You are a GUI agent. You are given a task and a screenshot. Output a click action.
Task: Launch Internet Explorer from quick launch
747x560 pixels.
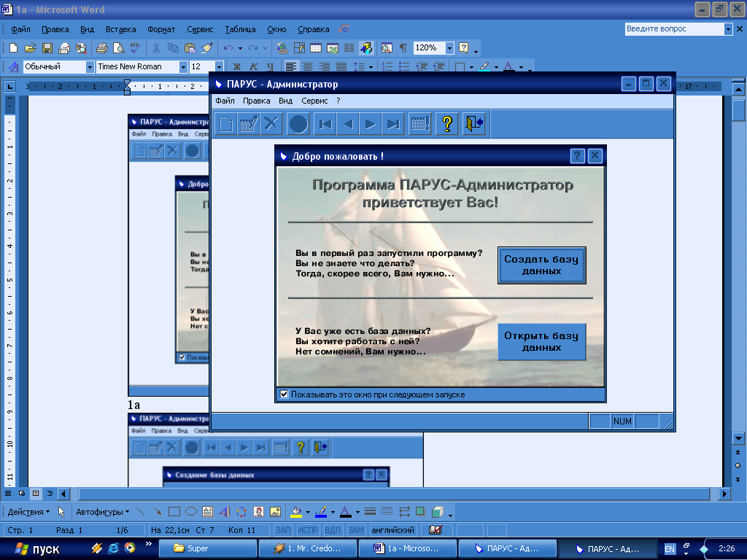coord(113,548)
